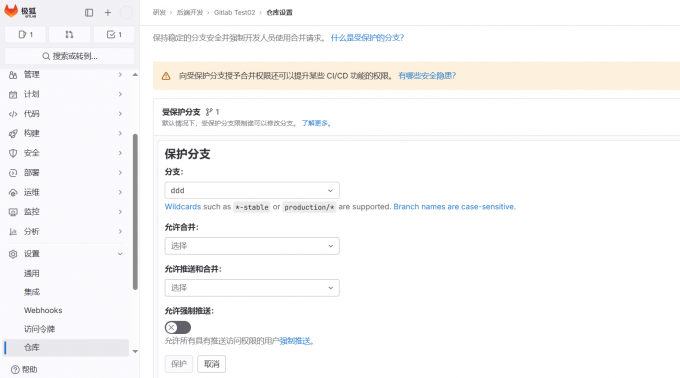The height and width of the screenshot is (378, 680).
Task: Expand the 安全 menu chevron
Action: pyautogui.click(x=120, y=153)
